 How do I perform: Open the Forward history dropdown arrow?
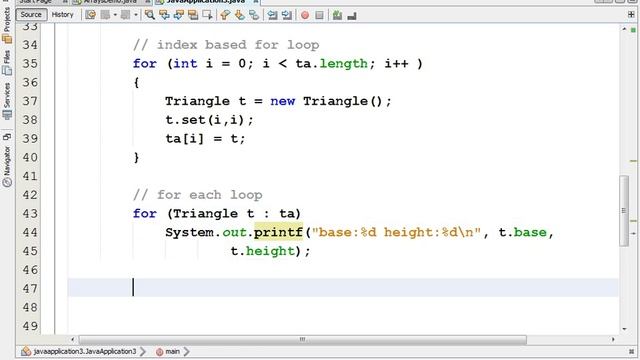point(136,15)
